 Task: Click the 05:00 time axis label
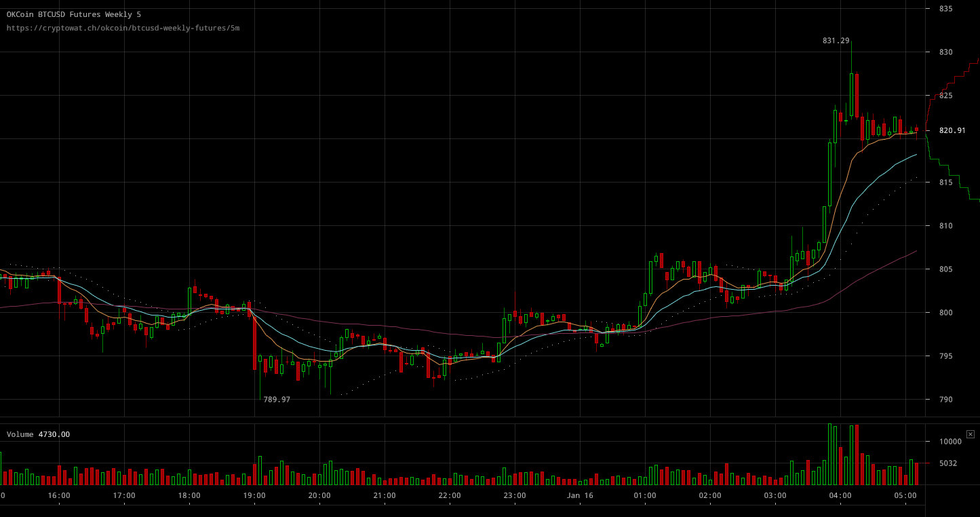(905, 496)
